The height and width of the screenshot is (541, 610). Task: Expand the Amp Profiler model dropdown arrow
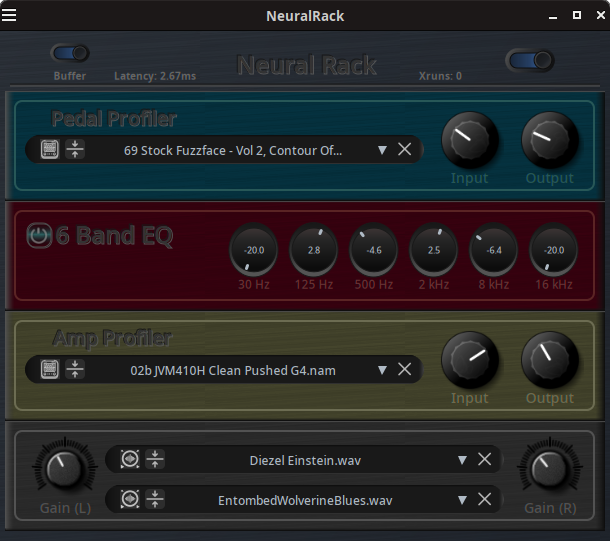[x=382, y=370]
